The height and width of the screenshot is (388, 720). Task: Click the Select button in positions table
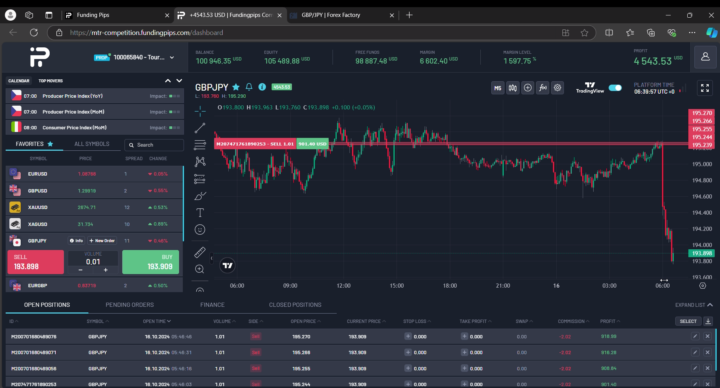click(688, 321)
